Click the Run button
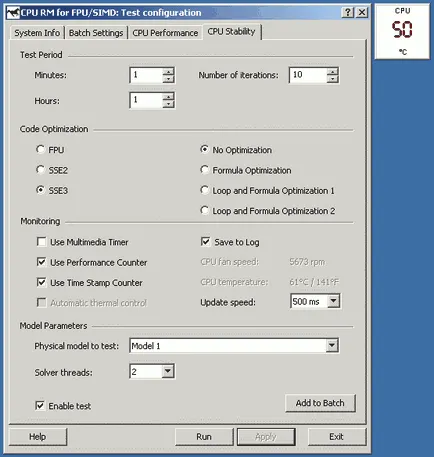 click(x=204, y=437)
